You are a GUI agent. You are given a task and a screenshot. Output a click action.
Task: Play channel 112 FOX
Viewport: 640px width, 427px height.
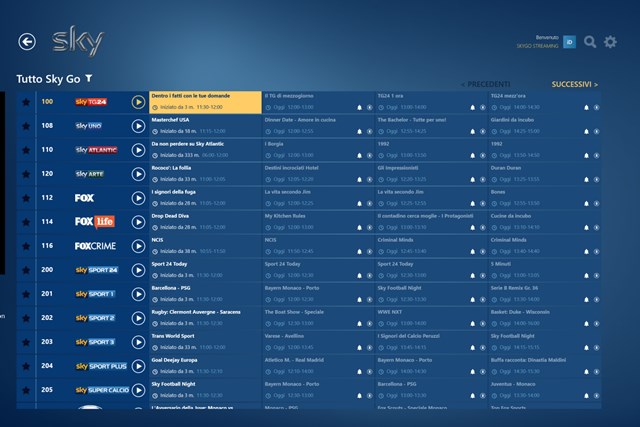coord(138,198)
